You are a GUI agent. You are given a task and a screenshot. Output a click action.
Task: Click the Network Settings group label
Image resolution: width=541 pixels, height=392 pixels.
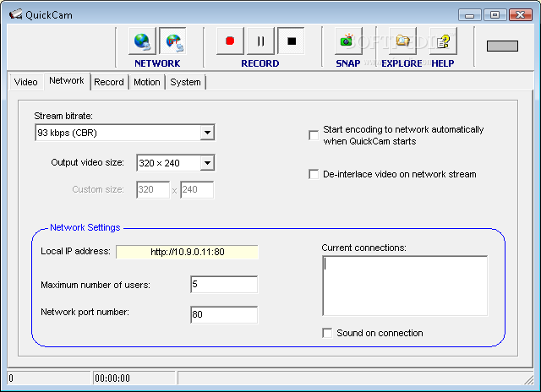click(85, 227)
